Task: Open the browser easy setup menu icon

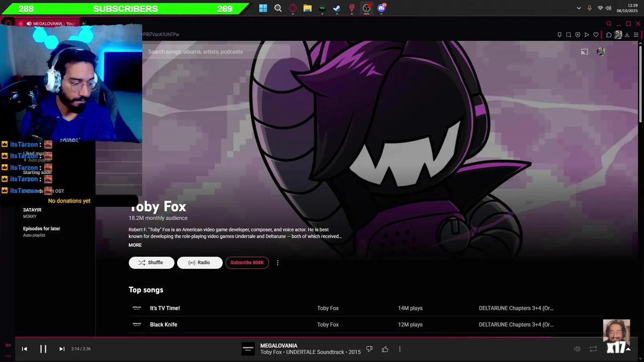Action: 636,35
